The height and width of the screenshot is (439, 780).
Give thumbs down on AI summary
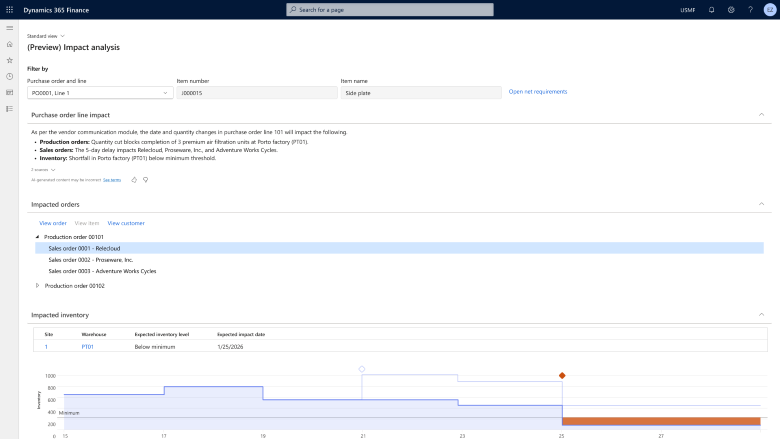click(145, 180)
